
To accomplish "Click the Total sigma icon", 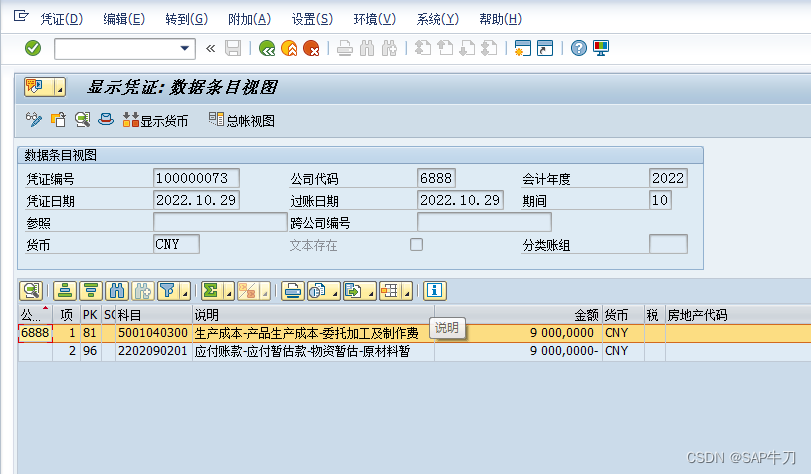I will [211, 291].
